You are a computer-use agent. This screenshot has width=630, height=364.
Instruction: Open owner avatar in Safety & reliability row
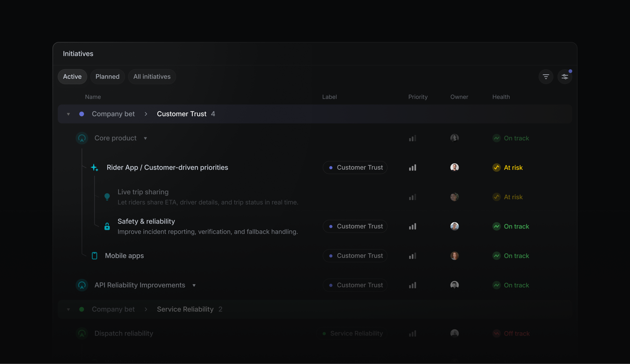point(454,226)
